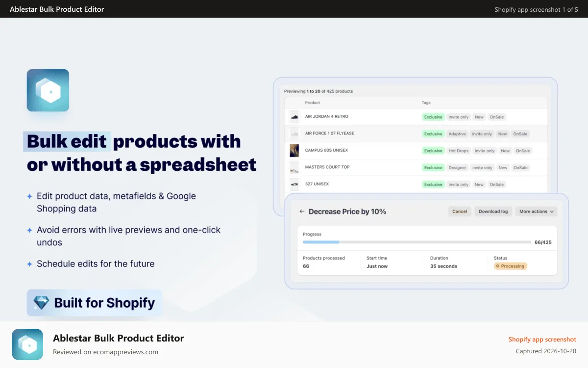This screenshot has height=368, width=588.
Task: Click the Hot Drops tag on CAMPUS 00S row
Action: 459,151
